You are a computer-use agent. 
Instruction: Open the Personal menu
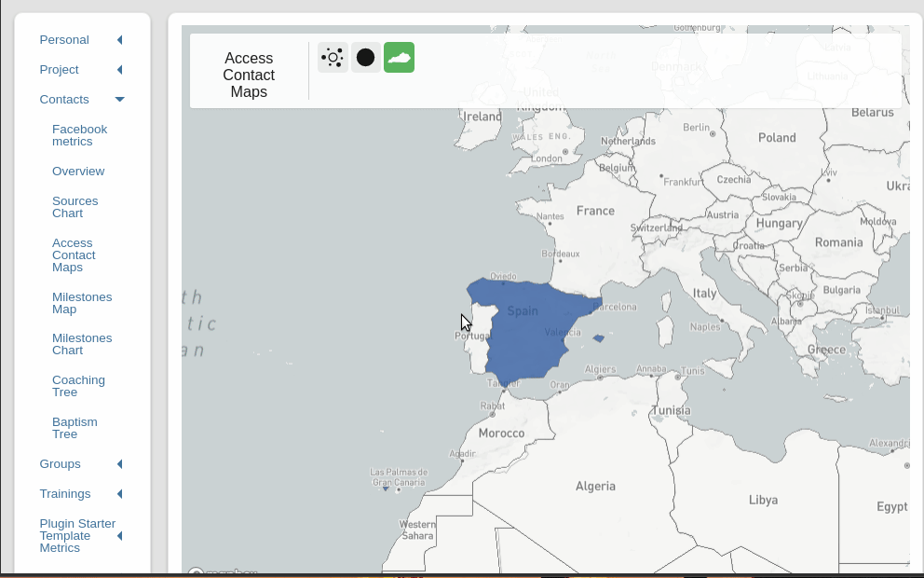pyautogui.click(x=64, y=39)
